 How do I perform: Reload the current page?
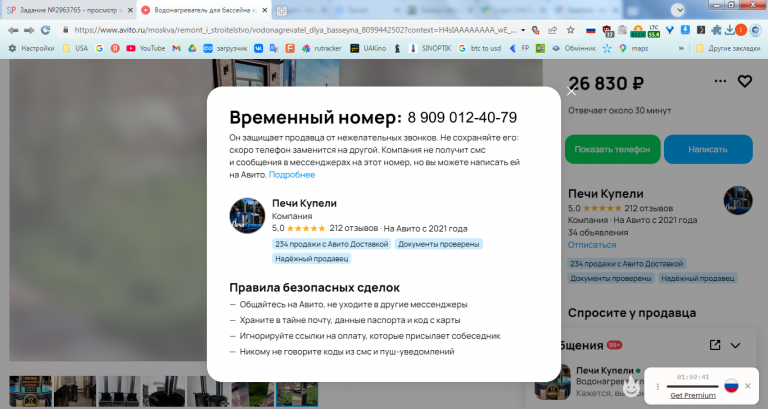click(46, 30)
